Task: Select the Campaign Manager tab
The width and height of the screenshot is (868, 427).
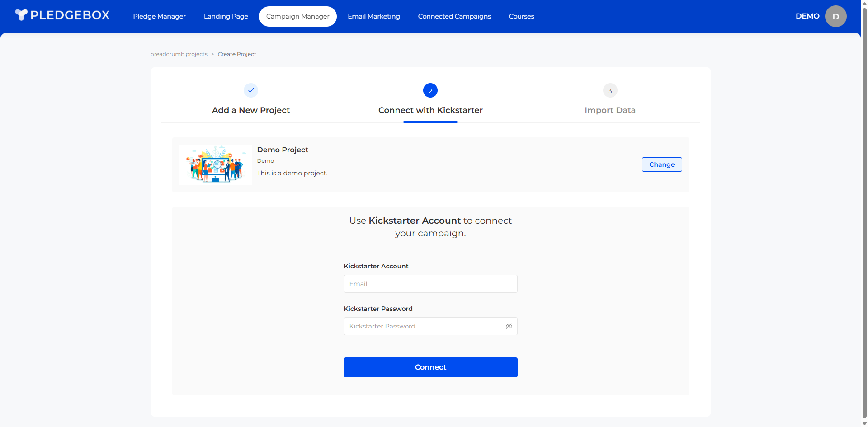Action: click(297, 16)
